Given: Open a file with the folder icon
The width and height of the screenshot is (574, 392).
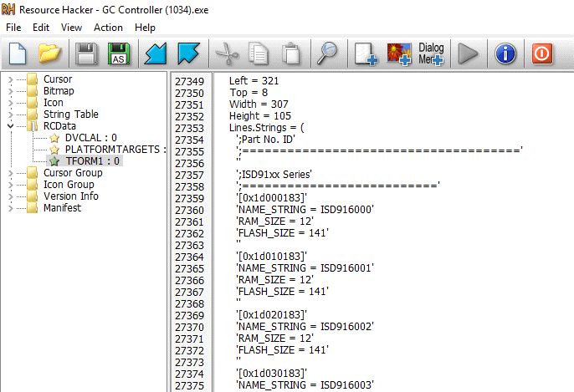Looking at the screenshot, I should tap(51, 54).
